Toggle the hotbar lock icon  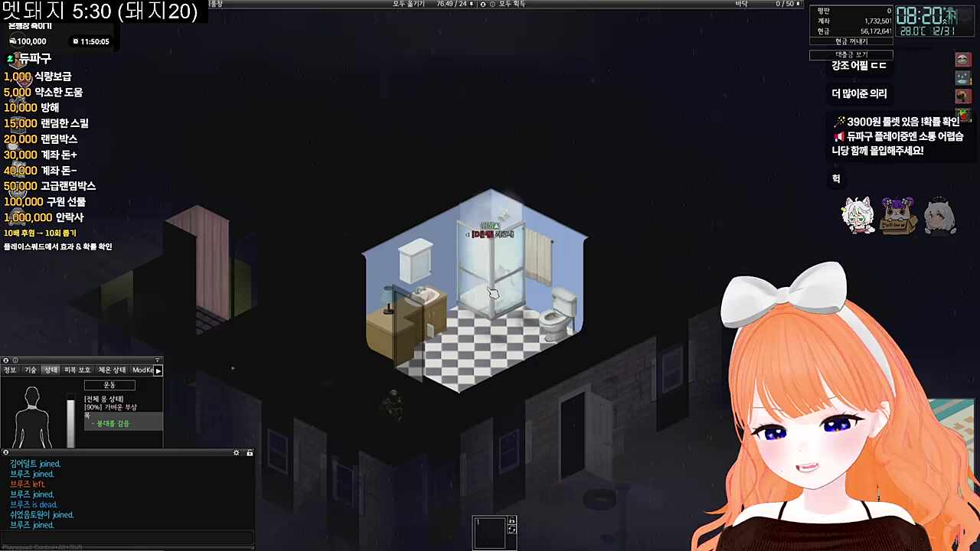pyautogui.click(x=512, y=521)
